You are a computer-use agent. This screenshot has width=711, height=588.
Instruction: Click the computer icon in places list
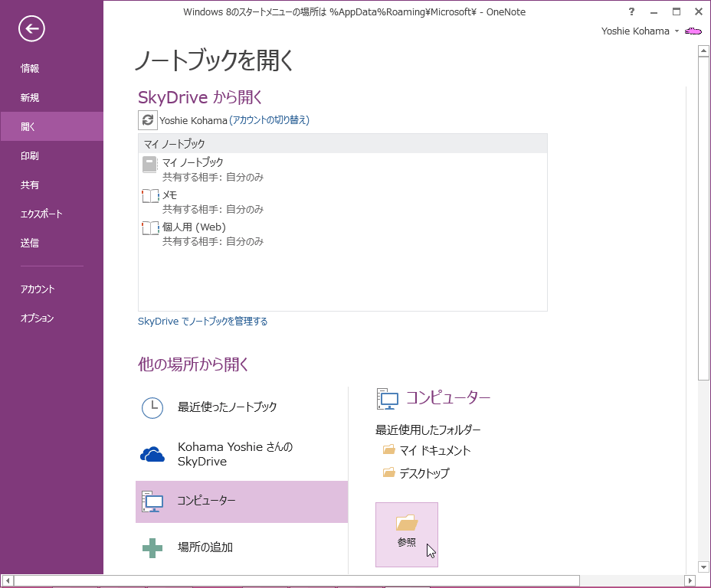(x=152, y=501)
